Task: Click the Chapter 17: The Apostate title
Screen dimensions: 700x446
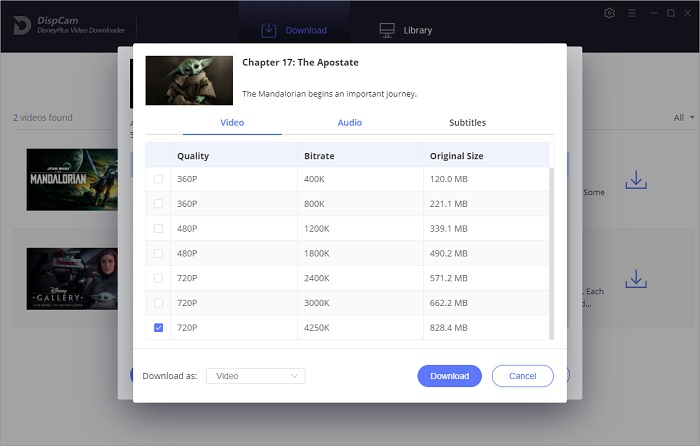Action: click(x=300, y=63)
